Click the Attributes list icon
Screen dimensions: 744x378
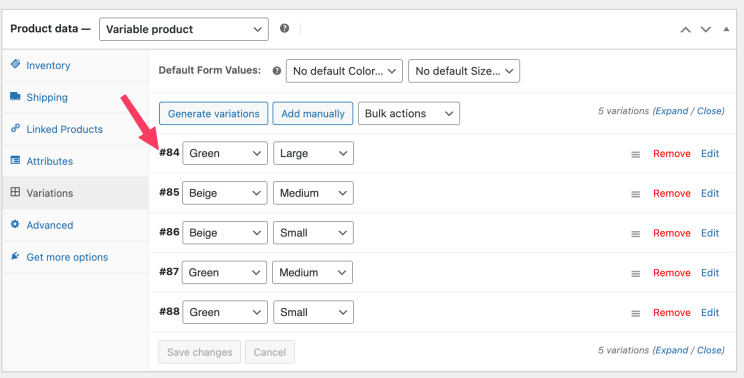(x=15, y=160)
